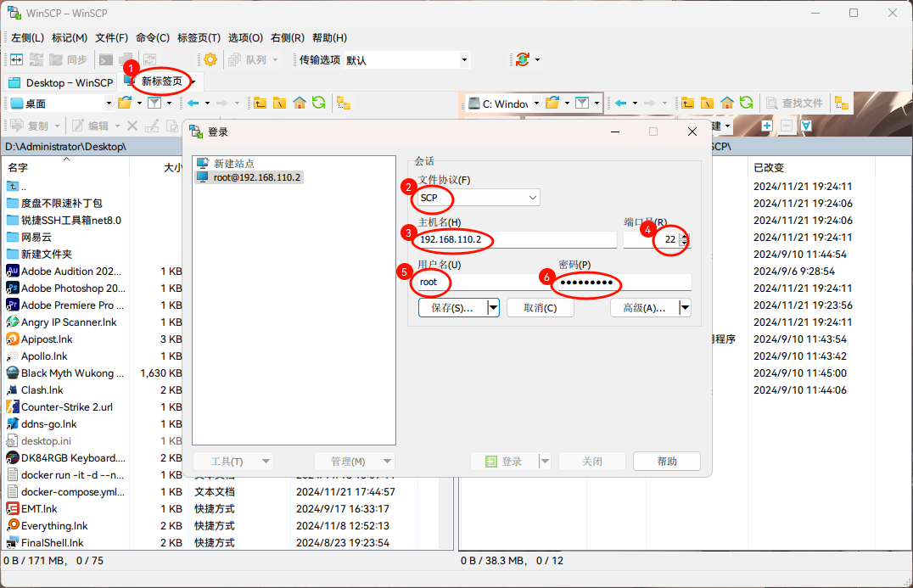Select the root@192.168.110.2 saved site

pos(257,177)
